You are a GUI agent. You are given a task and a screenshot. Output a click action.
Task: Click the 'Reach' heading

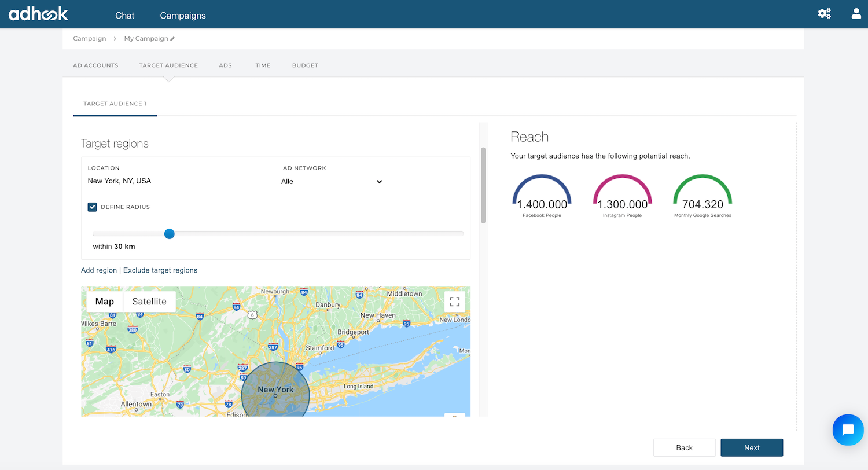coord(529,137)
